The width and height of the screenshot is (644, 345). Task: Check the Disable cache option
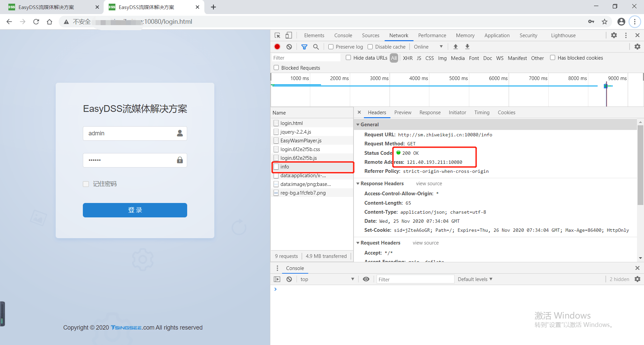(x=370, y=47)
